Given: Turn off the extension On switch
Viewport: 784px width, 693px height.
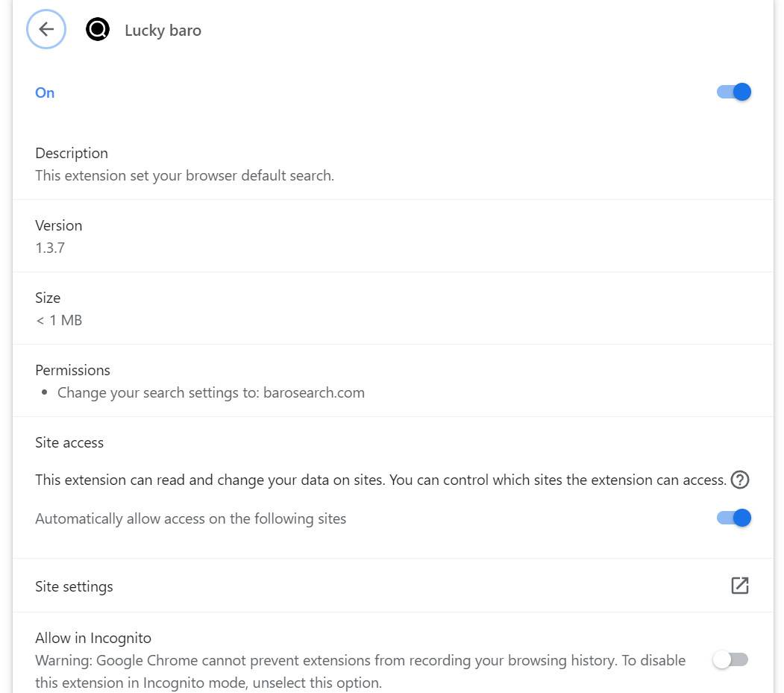Looking at the screenshot, I should coord(733,92).
